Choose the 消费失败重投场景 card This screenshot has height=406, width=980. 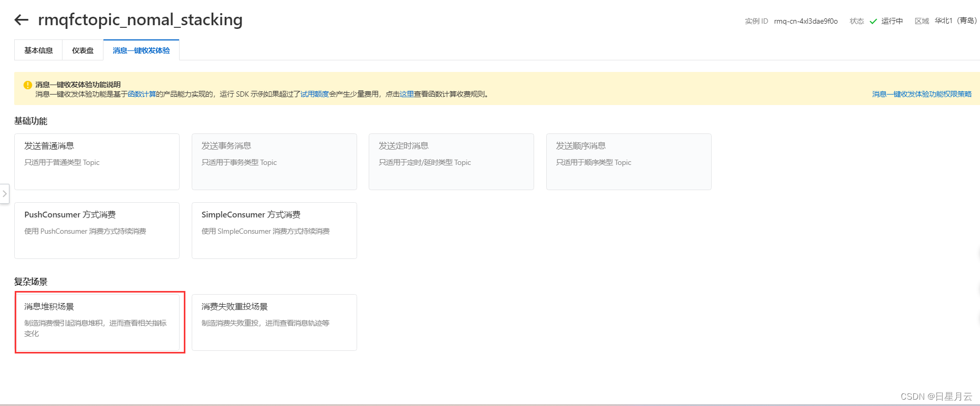[274, 322]
